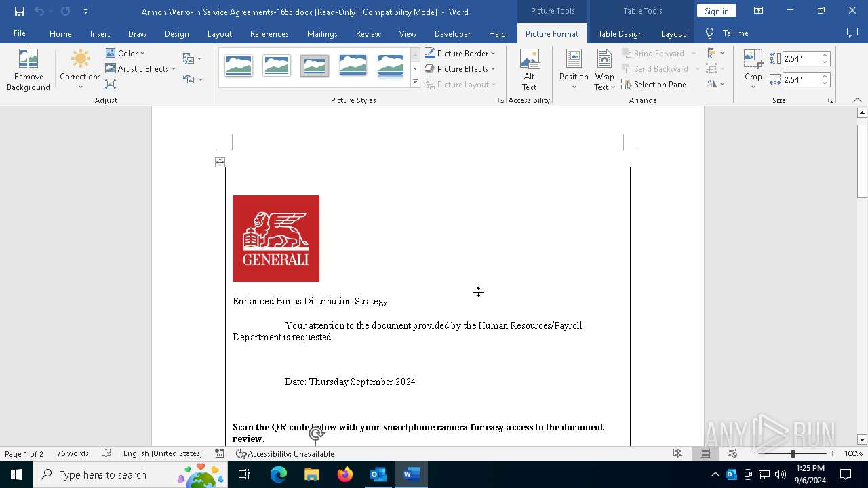The height and width of the screenshot is (488, 868).
Task: Click the Wrap Text button
Action: [604, 70]
